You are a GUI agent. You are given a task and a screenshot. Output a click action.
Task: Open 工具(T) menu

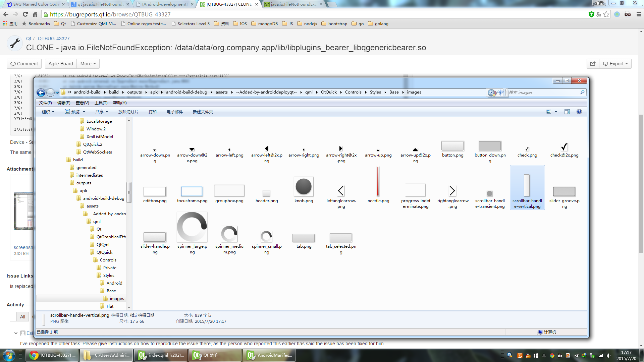[101, 103]
